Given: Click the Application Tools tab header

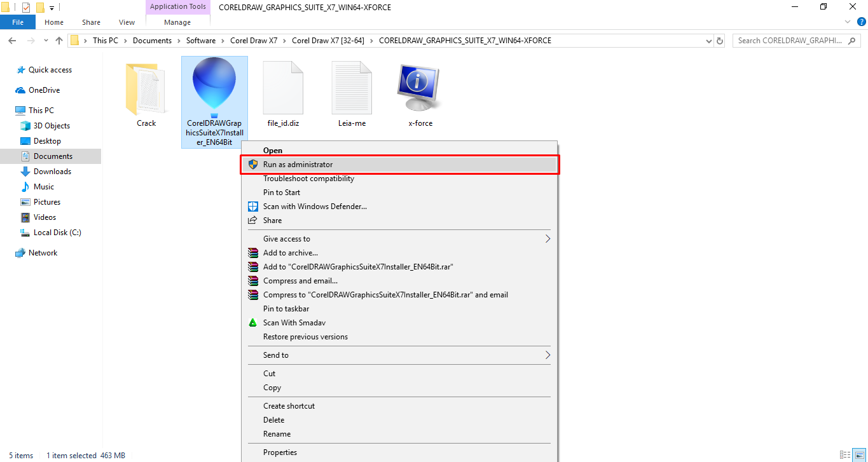Looking at the screenshot, I should click(177, 7).
